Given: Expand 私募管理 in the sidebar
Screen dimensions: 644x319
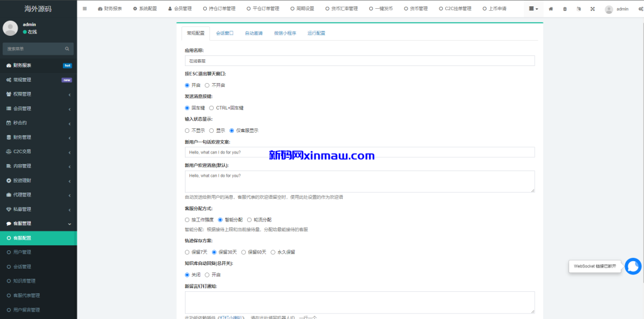Looking at the screenshot, I should point(38,210).
